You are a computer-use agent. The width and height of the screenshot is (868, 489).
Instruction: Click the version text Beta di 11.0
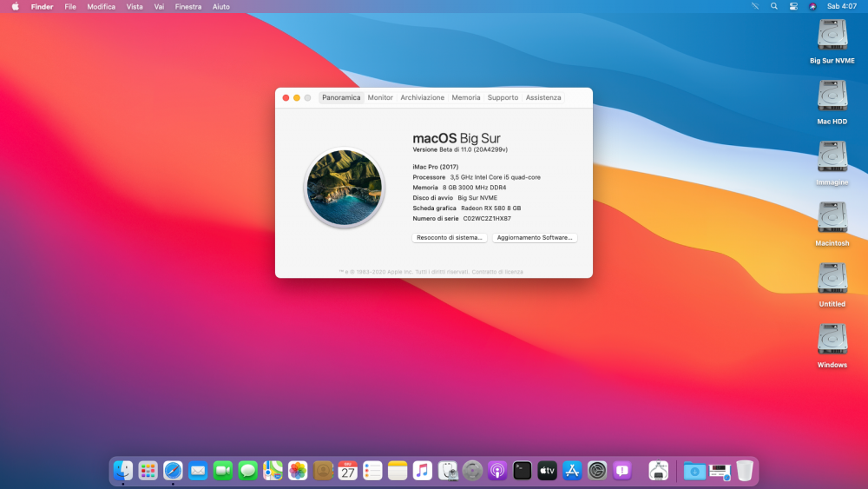click(x=460, y=149)
